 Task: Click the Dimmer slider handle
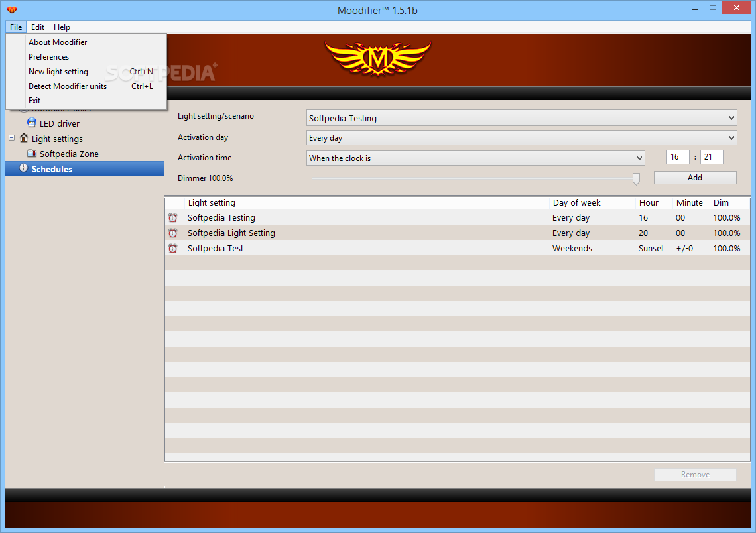click(636, 179)
